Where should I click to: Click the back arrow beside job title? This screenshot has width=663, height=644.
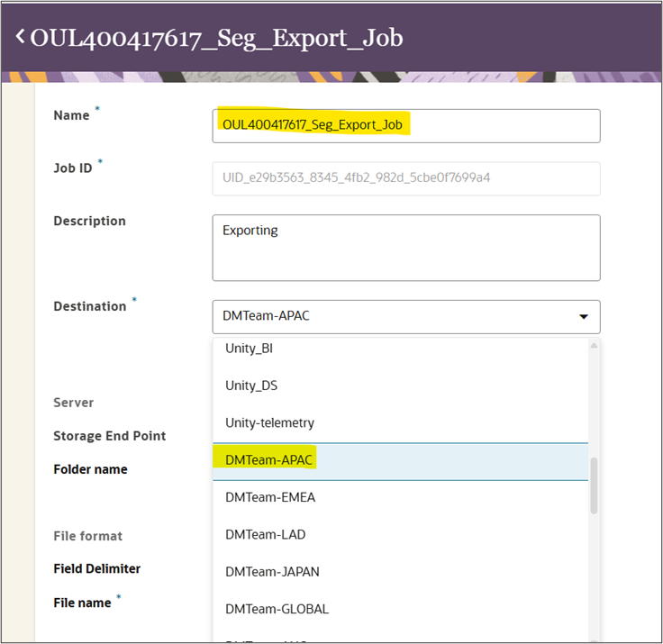(20, 37)
